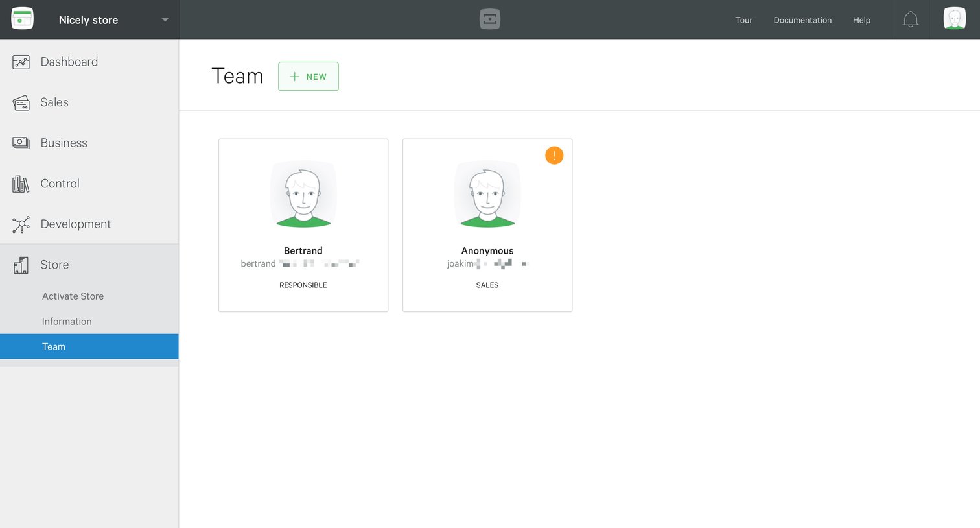Screen dimensions: 980x528
Task: Open the Documentation link
Action: pyautogui.click(x=802, y=20)
